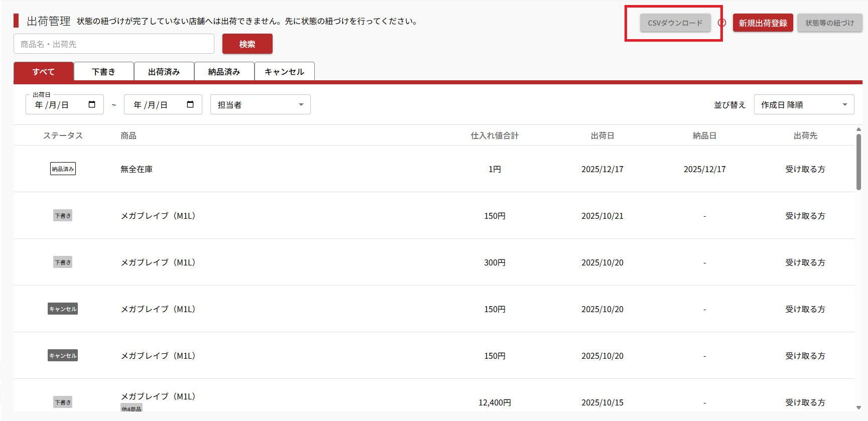The width and height of the screenshot is (868, 421).
Task: Click the 新規出荷登録 button
Action: 763,23
